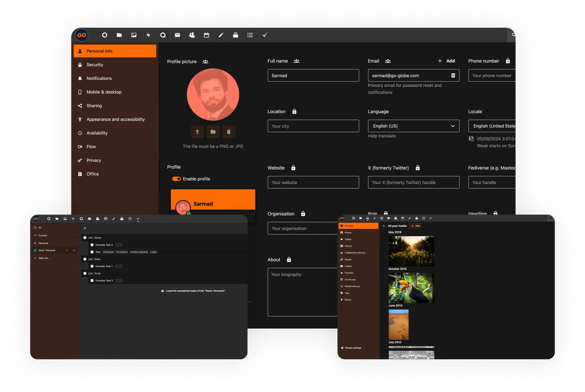Screen dimensions: 585x392
Task: Click the Add button next to Email
Action: (x=447, y=61)
